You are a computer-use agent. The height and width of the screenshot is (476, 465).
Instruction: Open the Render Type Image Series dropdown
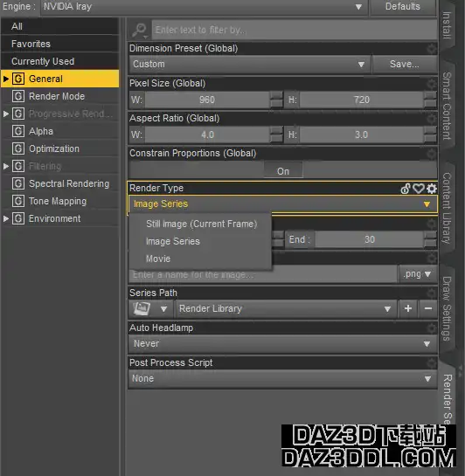[x=283, y=204]
